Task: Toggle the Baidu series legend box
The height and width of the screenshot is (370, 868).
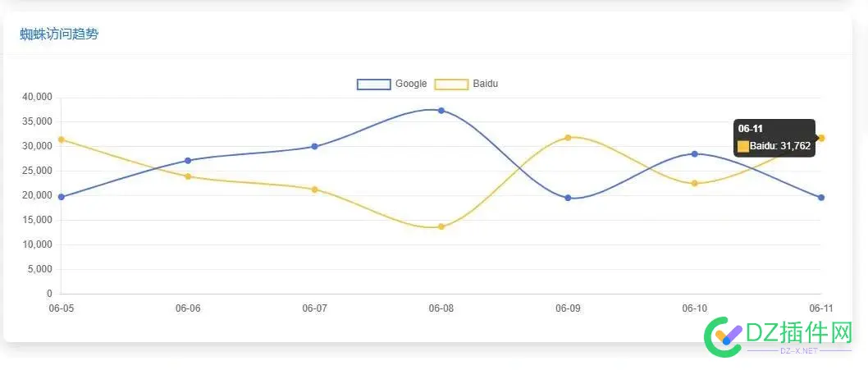Action: tap(451, 84)
